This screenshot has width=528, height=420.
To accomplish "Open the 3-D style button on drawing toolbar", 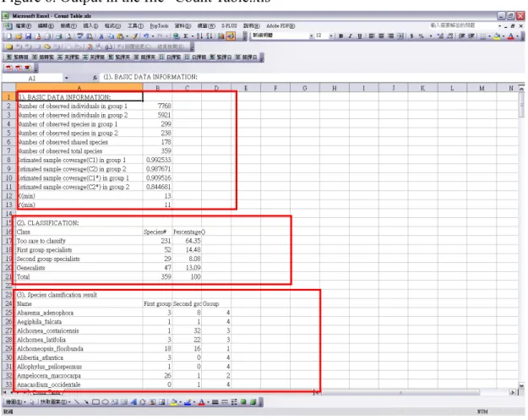I will (253, 401).
